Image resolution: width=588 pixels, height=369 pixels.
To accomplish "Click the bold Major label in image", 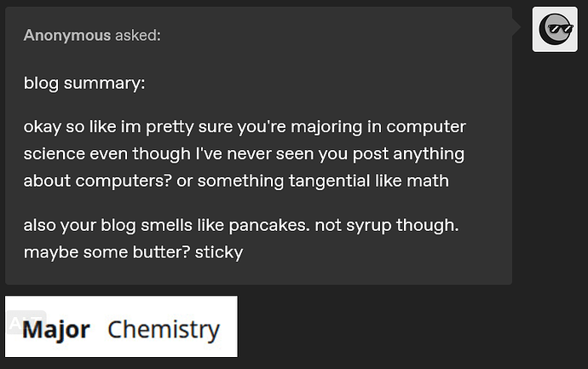I will tap(56, 330).
